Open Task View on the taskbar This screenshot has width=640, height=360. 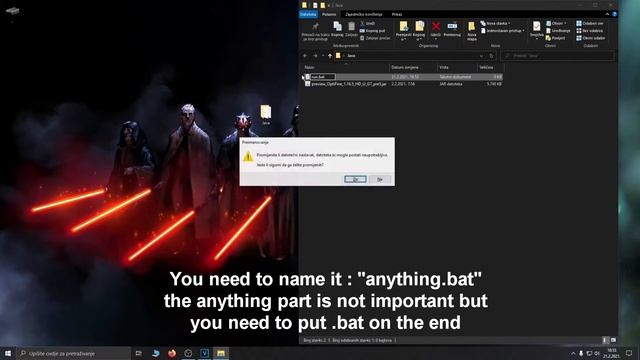[x=138, y=353]
